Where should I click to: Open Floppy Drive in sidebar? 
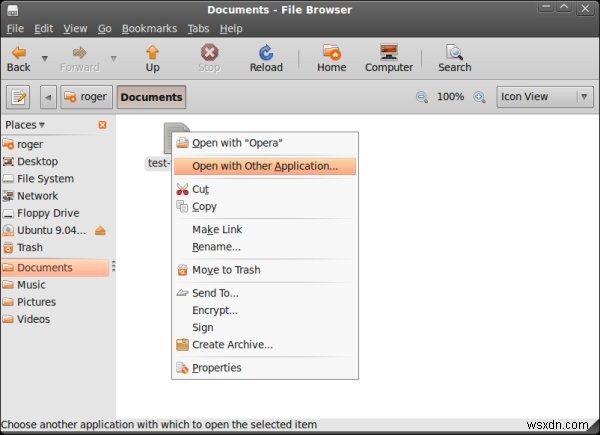click(x=55, y=213)
